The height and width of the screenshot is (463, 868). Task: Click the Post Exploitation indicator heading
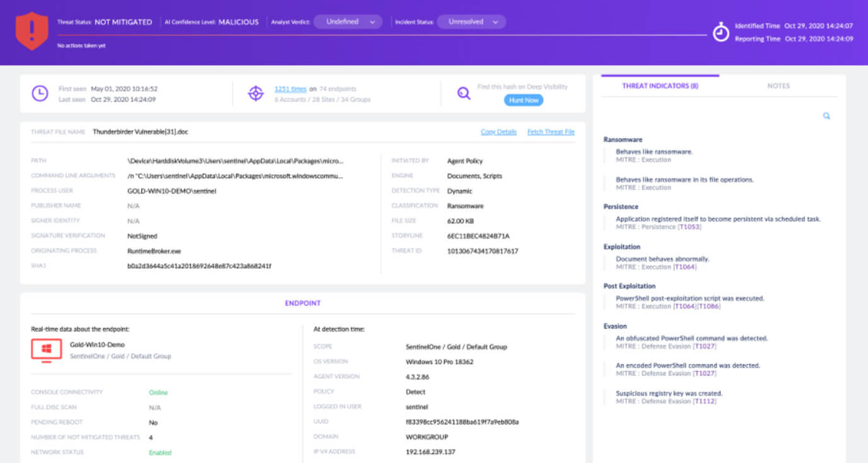coord(630,286)
